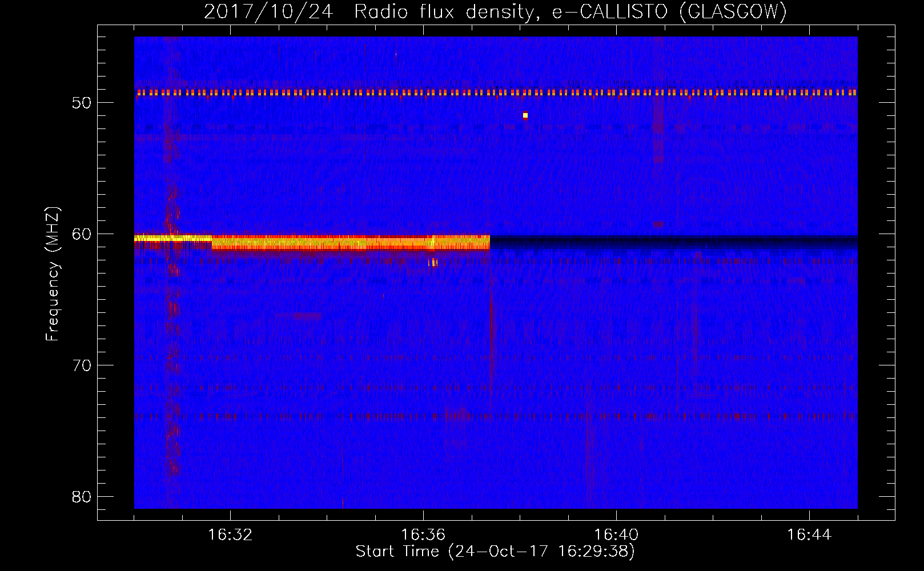The width and height of the screenshot is (924, 571).
Task: Click the 16:44 time tick label
Action: (x=809, y=535)
